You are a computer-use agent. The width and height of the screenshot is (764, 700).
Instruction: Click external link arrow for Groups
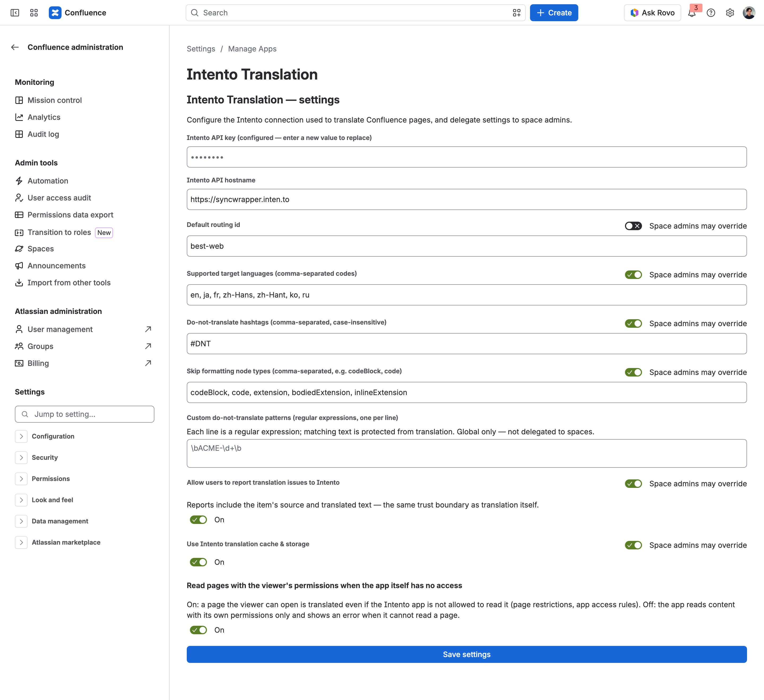(148, 346)
